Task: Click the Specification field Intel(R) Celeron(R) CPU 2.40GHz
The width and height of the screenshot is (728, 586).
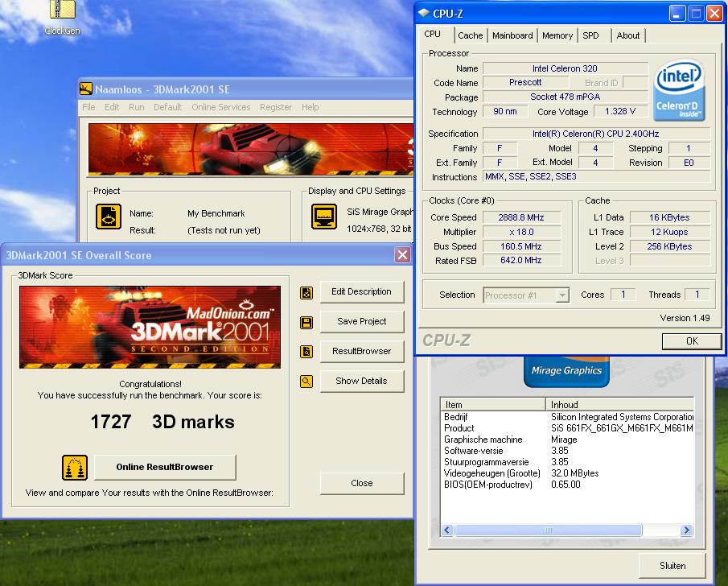Action: [597, 134]
